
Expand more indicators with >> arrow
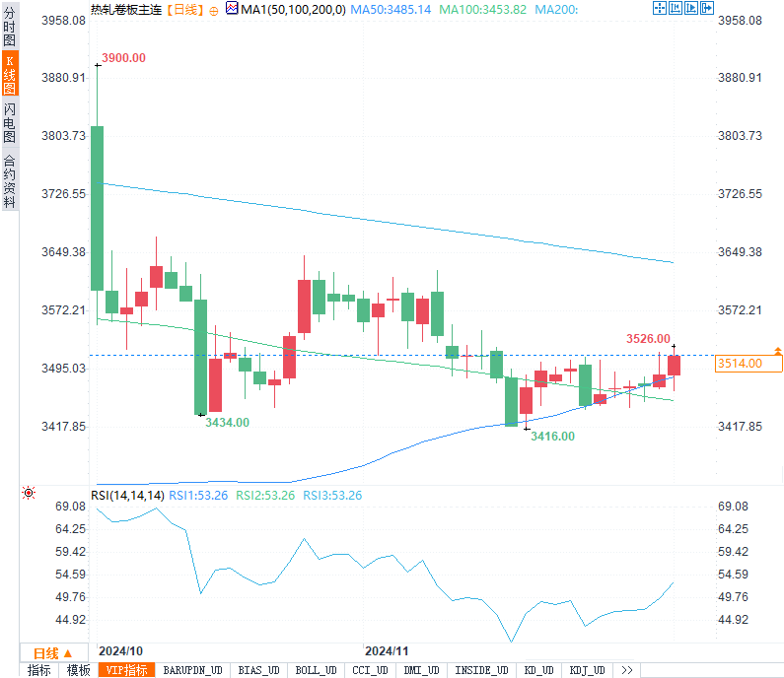[627, 670]
